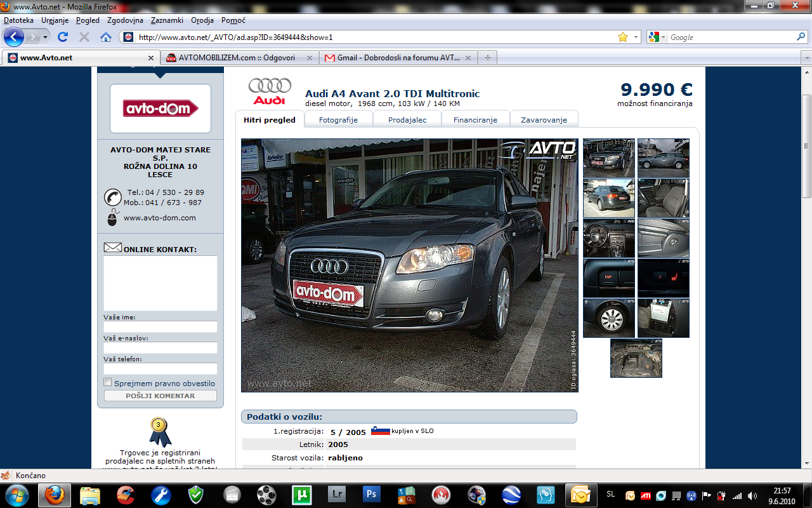Click the avto-dom dealer logo
The width and height of the screenshot is (812, 508).
coord(160,109)
